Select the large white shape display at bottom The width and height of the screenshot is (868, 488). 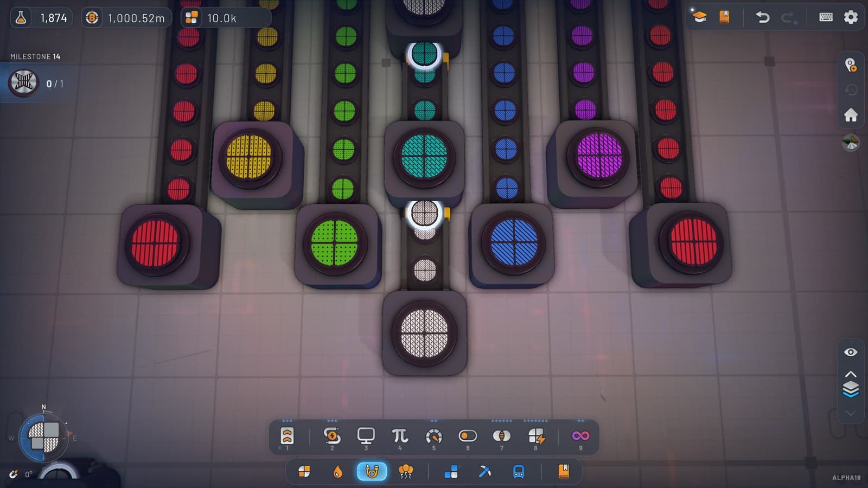424,333
